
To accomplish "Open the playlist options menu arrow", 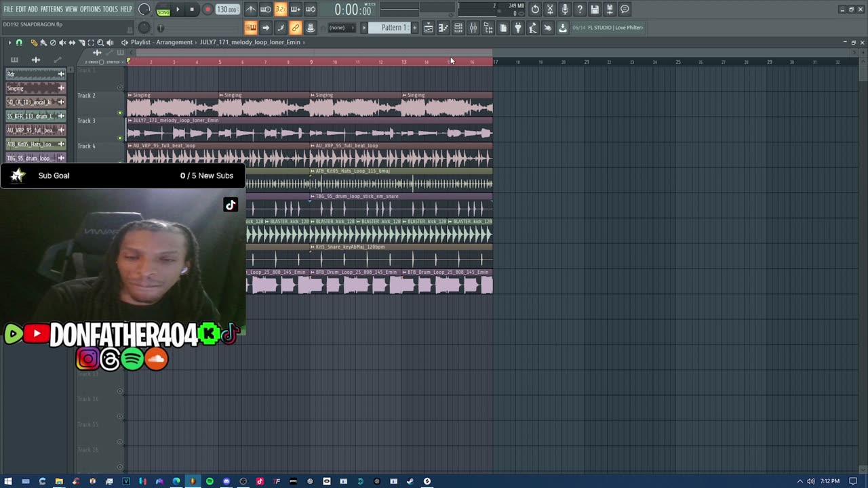I will pos(9,43).
